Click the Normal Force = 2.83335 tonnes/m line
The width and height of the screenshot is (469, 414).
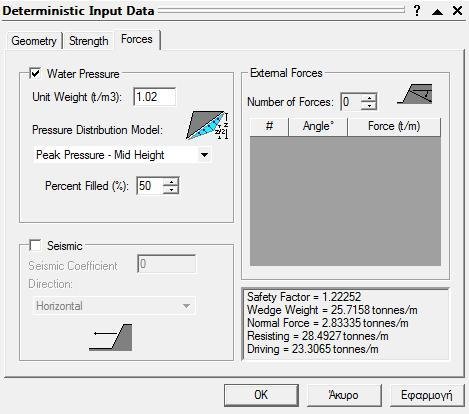(328, 323)
